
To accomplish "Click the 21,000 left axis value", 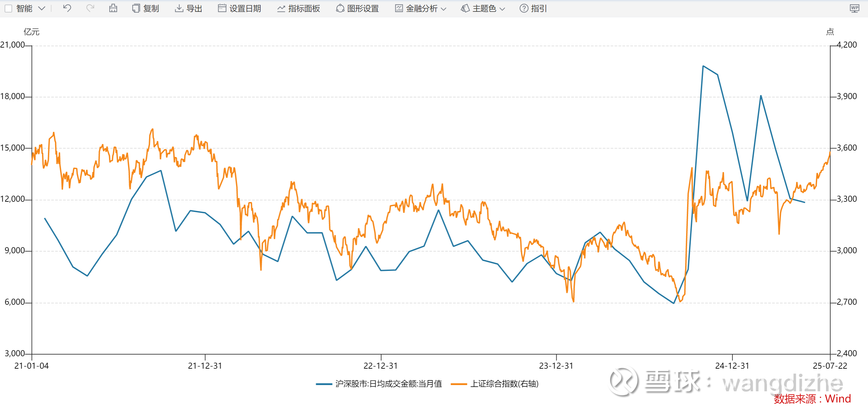I will [x=12, y=45].
